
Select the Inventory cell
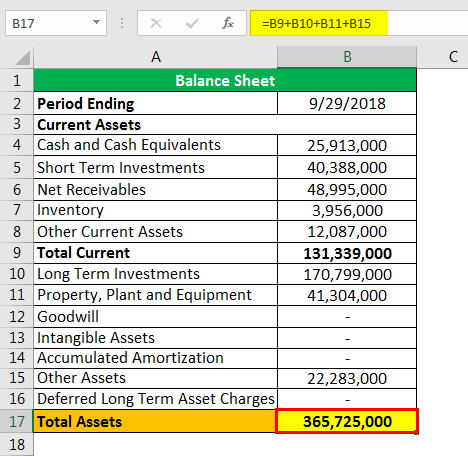click(x=155, y=210)
